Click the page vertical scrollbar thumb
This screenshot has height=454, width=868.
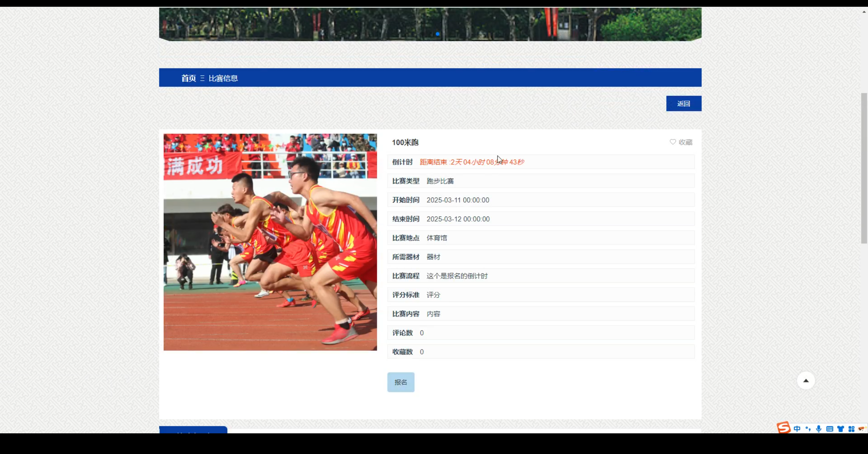click(x=864, y=168)
